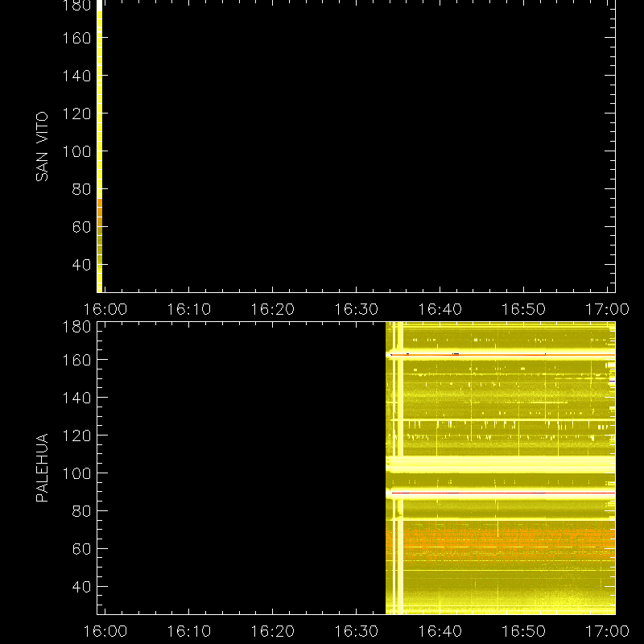Click the 160 tick label on PALEHUA plot
Image resolution: width=644 pixels, height=644 pixels.
76,360
